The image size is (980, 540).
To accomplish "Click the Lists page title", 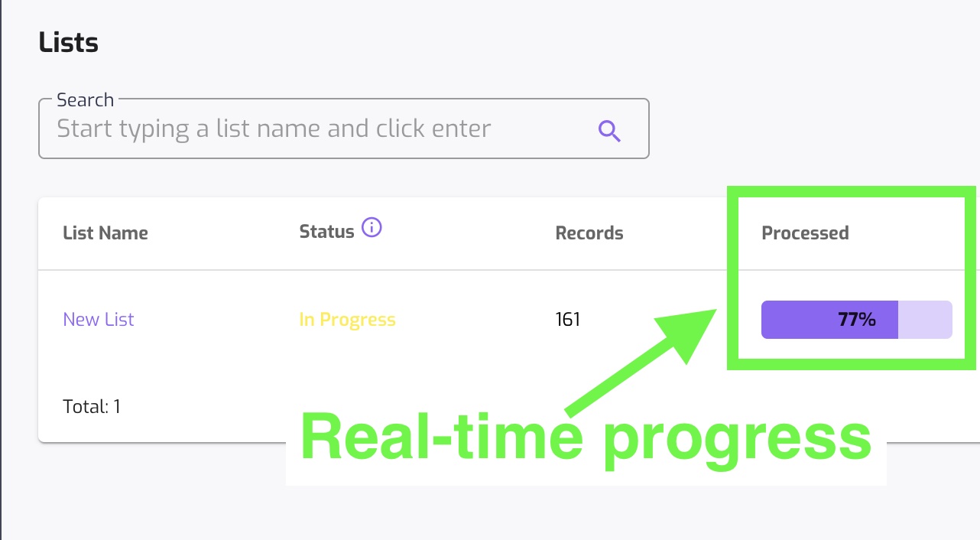I will (68, 42).
